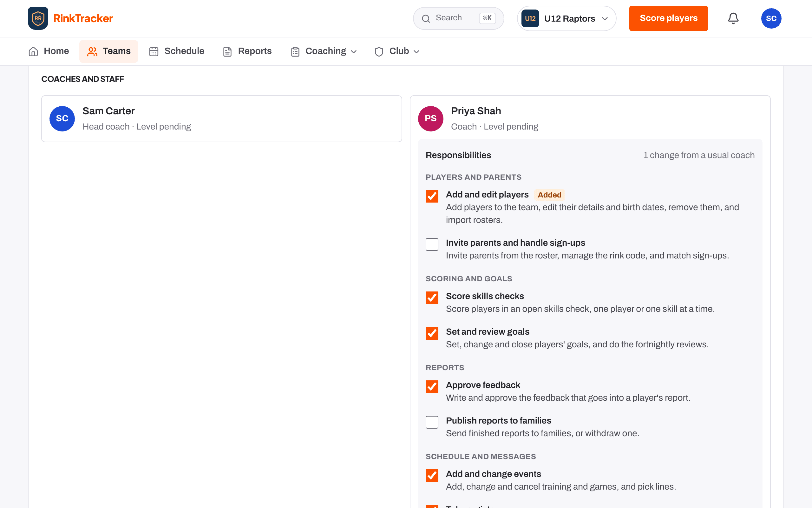
Task: Uncheck Add and edit players
Action: point(432,196)
